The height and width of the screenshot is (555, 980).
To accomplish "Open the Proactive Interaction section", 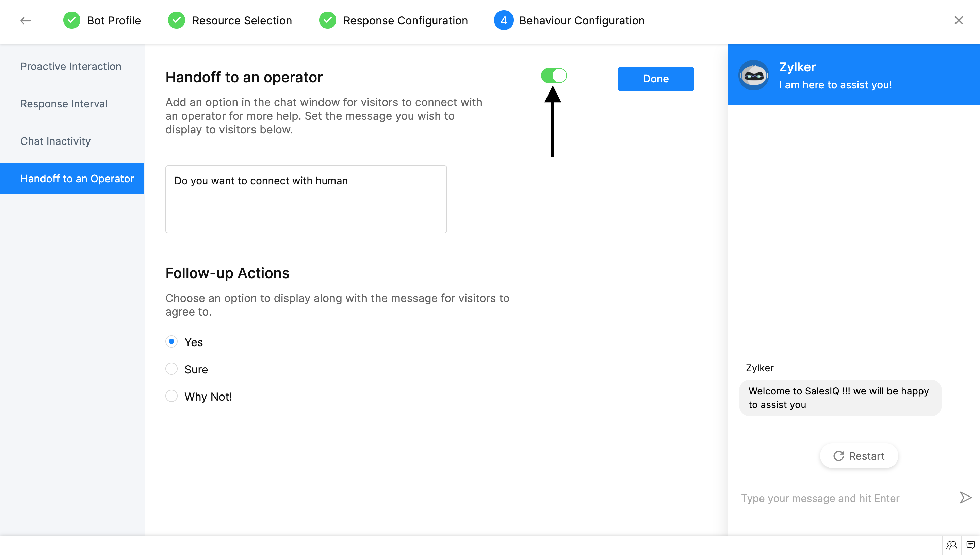I will [x=71, y=66].
